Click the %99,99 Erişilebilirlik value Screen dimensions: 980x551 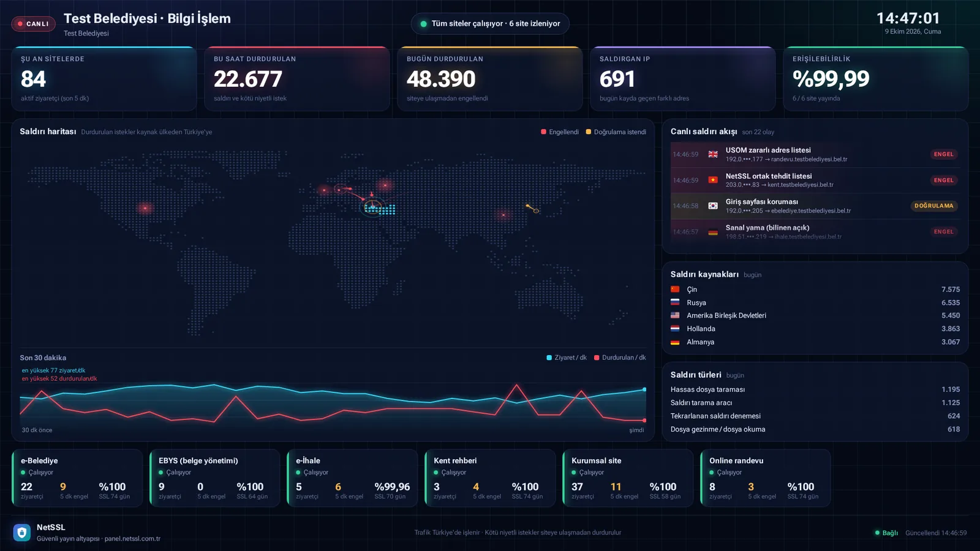(831, 79)
